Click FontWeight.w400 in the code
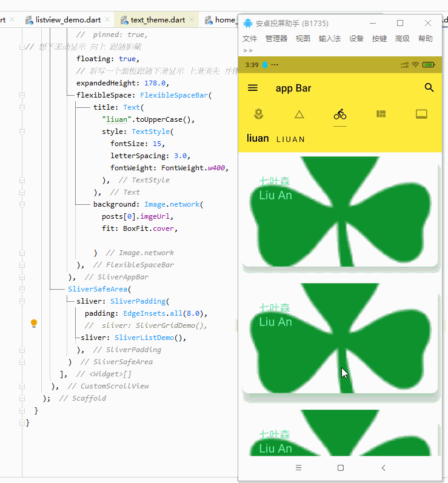Viewport: 448px width, 483px height. [193, 168]
